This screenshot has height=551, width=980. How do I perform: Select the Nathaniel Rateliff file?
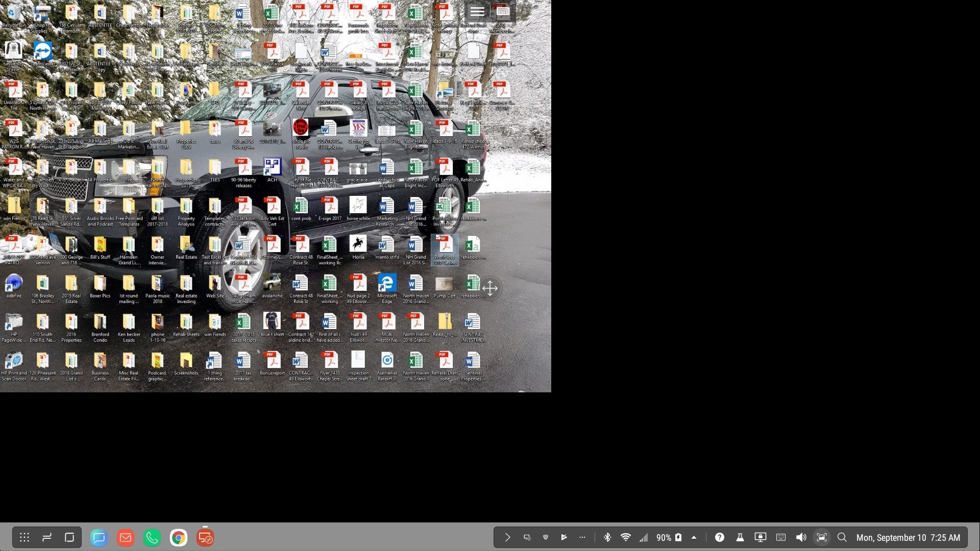[x=387, y=366]
